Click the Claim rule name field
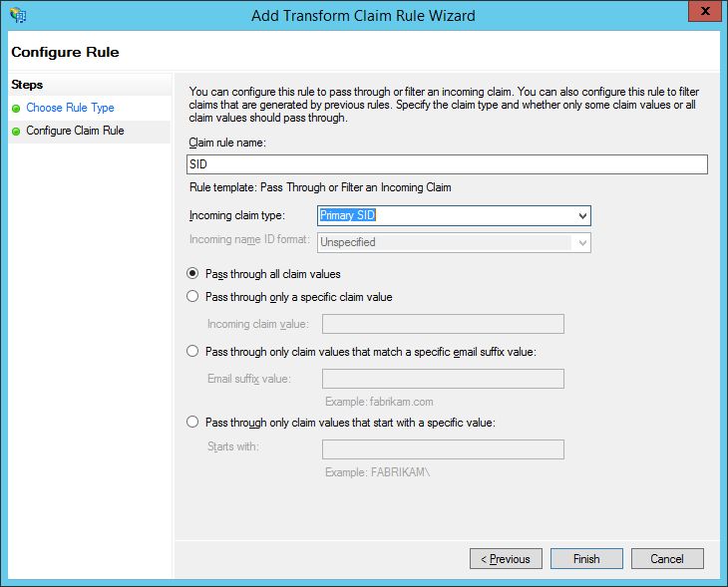Viewport: 728px width, 587px height. tap(447, 165)
